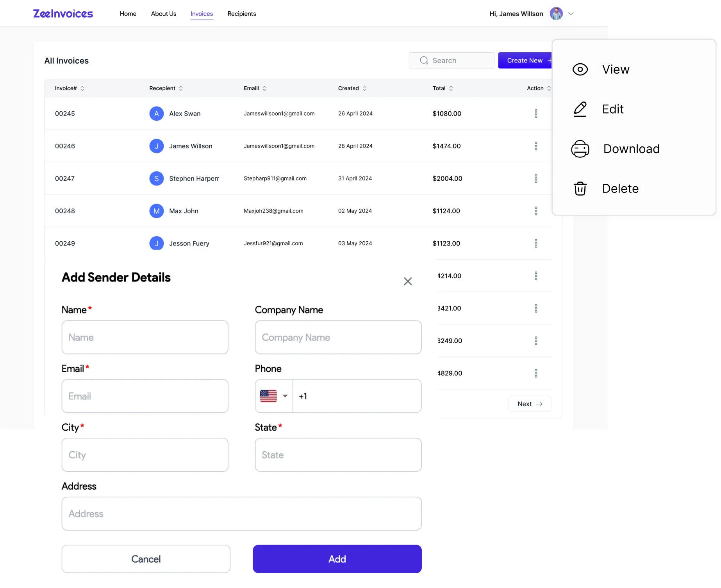
Task: Click the Email input field
Action: point(145,396)
